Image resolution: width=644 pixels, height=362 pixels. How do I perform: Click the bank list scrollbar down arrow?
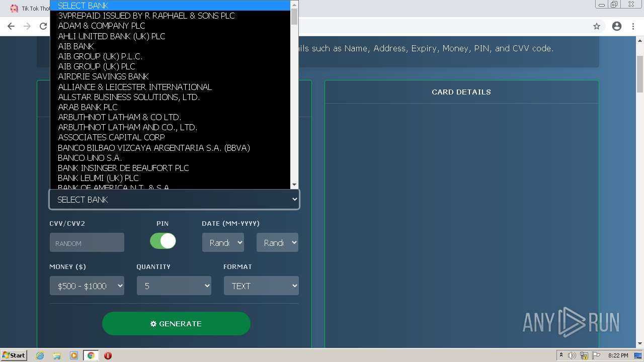tap(294, 185)
